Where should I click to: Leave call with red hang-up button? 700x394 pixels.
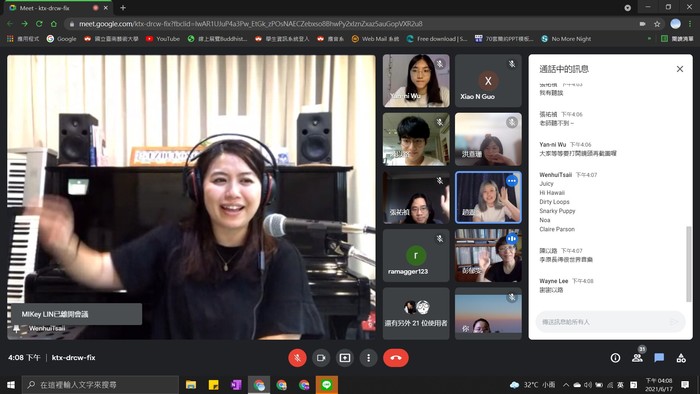[396, 358]
